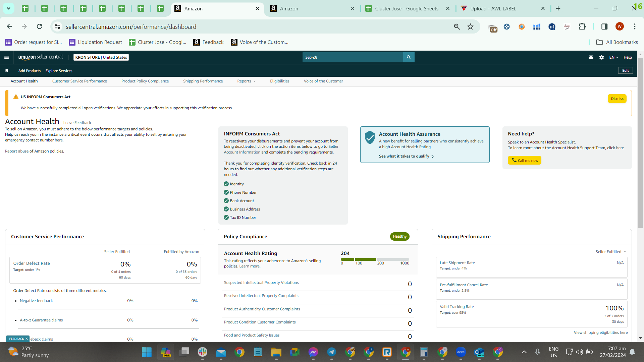Click the bookmark flag icon beside Add Products
Viewport: 644px width, 362px height.
coord(7,71)
